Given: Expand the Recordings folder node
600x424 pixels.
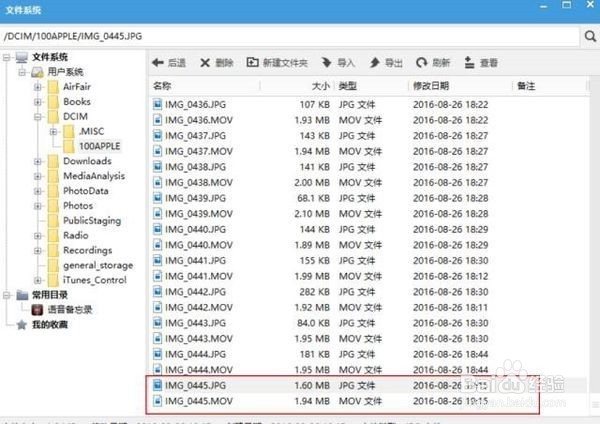Looking at the screenshot, I should pyautogui.click(x=38, y=251).
